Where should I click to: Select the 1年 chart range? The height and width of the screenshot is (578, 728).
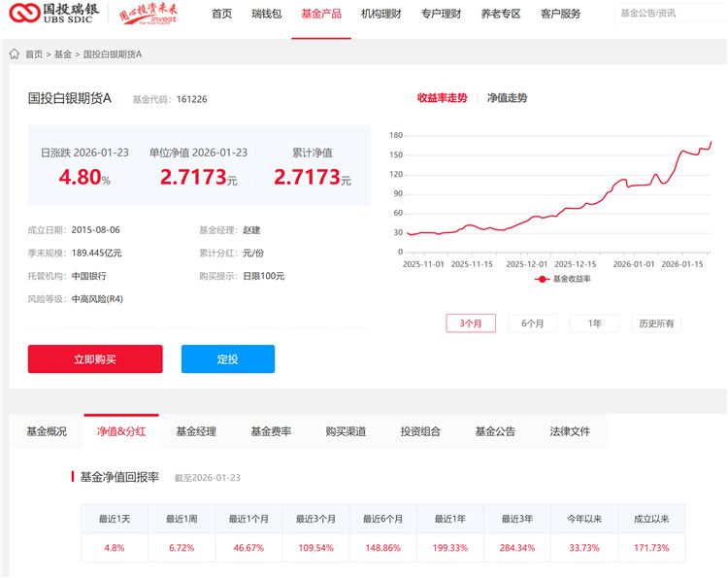pyautogui.click(x=594, y=323)
